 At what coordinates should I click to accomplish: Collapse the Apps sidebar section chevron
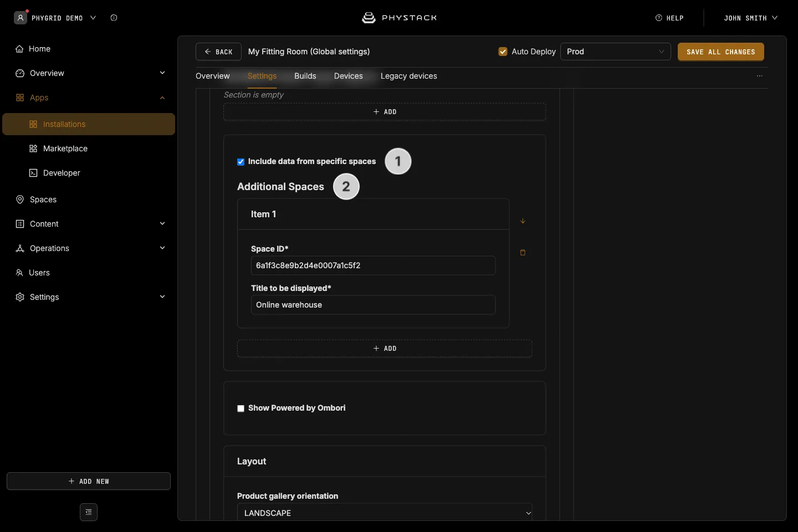[162, 98]
